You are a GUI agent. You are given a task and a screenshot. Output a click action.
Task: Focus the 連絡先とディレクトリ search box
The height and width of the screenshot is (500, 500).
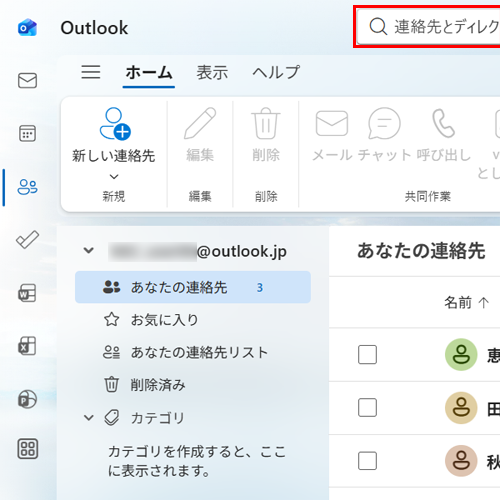click(428, 26)
